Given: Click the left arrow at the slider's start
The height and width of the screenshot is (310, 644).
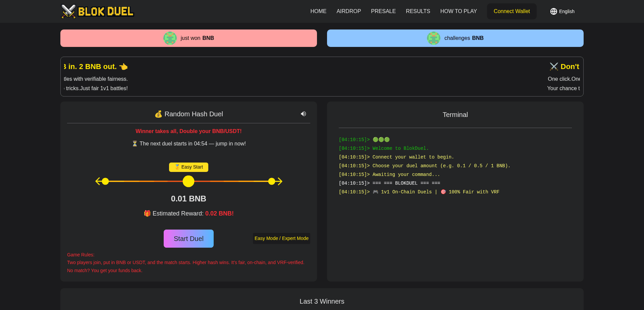Looking at the screenshot, I should (x=98, y=181).
